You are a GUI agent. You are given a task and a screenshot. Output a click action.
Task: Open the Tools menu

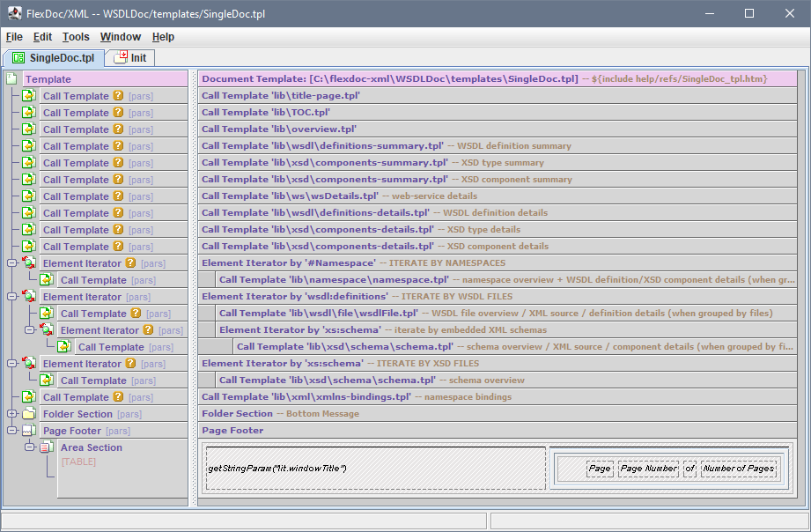tap(76, 37)
